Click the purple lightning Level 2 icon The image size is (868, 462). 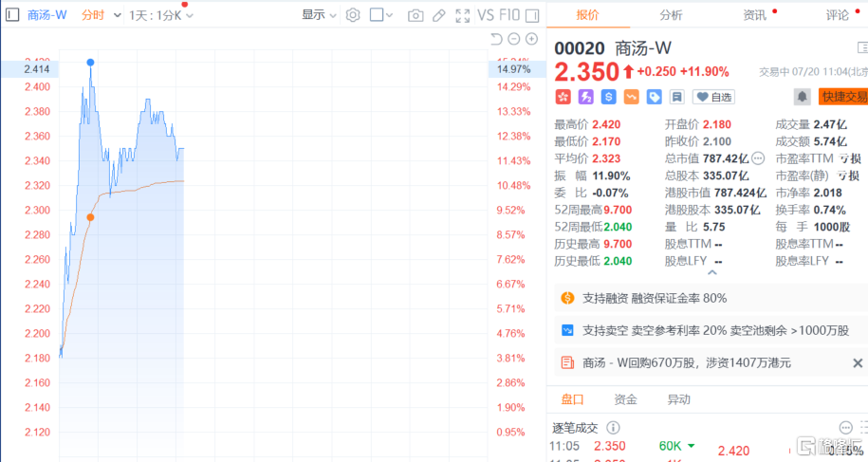click(x=585, y=97)
